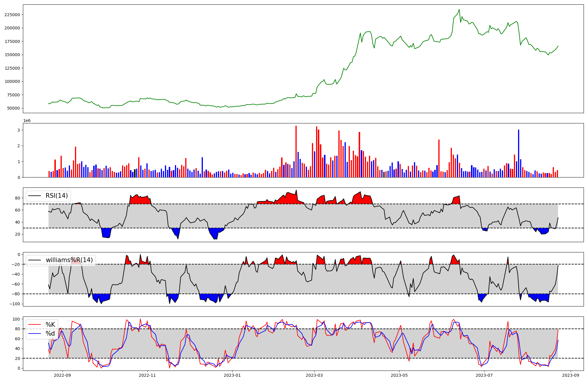
Task: Click the 2023-03 date tick label
Action: (x=315, y=375)
